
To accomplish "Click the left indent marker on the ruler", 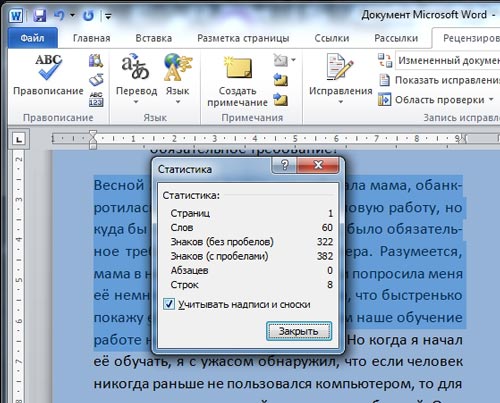I will [x=93, y=145].
